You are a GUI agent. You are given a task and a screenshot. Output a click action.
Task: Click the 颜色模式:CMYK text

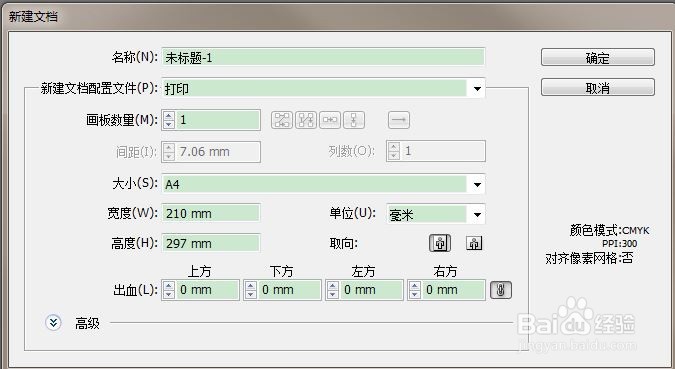[x=609, y=230]
